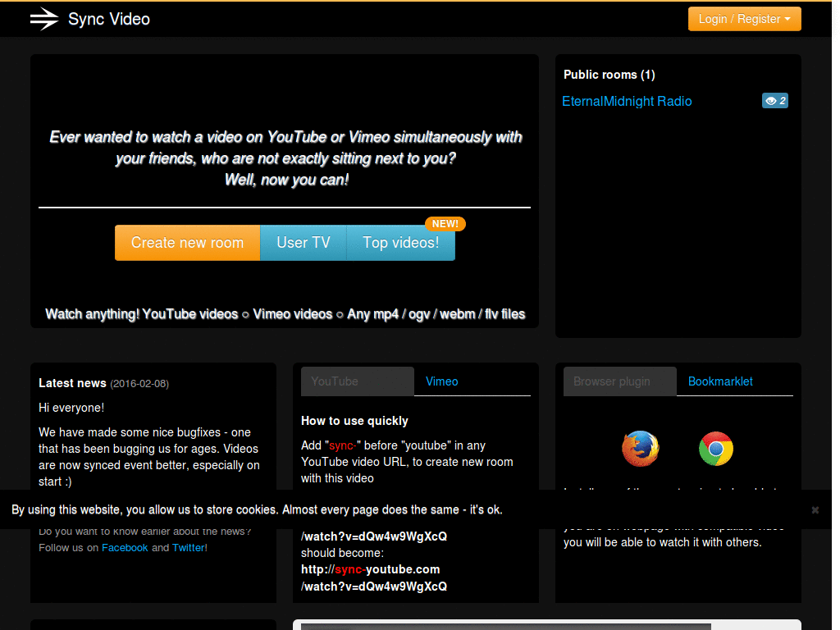This screenshot has height=630, width=840.
Task: Install the Chrome plugin icon
Action: click(x=715, y=449)
